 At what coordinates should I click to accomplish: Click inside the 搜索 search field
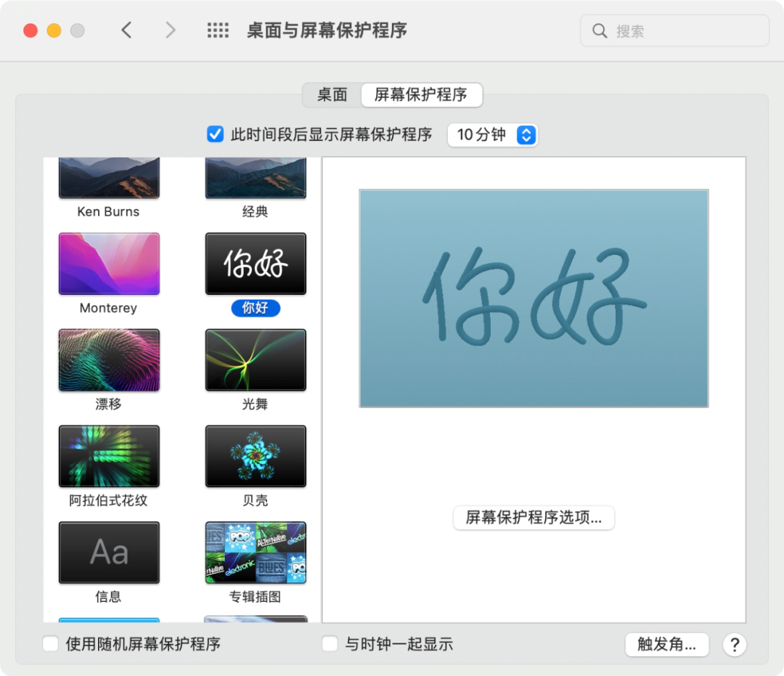point(674,30)
